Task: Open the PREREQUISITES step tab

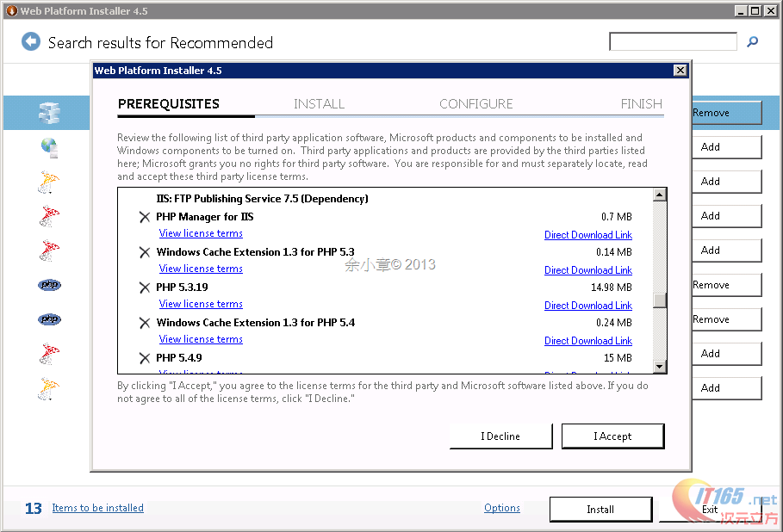Action: (168, 104)
